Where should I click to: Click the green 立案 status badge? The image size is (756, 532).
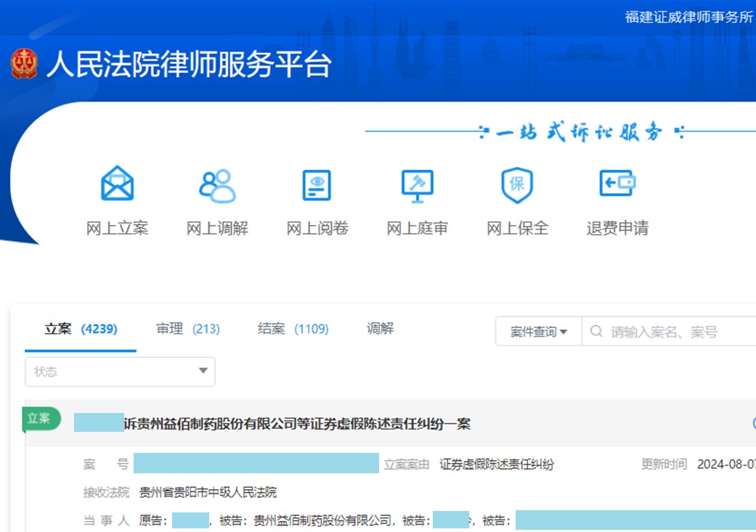coord(41,418)
